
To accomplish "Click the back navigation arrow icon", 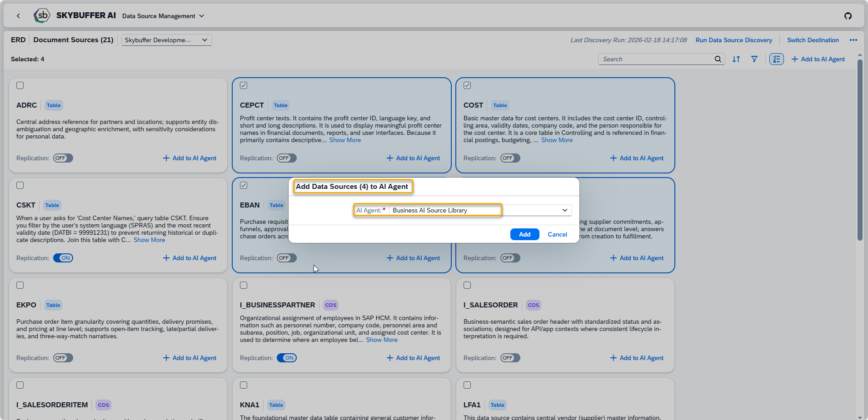I will click(18, 16).
